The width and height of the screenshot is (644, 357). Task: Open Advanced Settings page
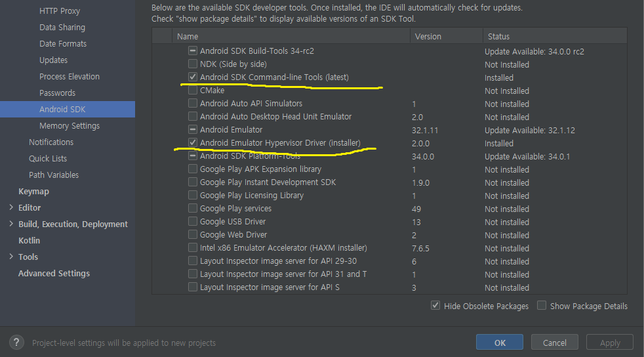54,273
